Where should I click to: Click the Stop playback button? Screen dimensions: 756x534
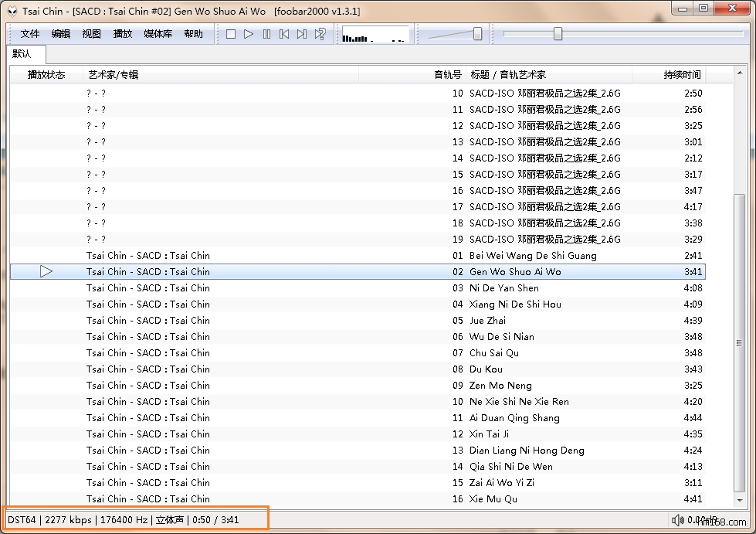[231, 34]
